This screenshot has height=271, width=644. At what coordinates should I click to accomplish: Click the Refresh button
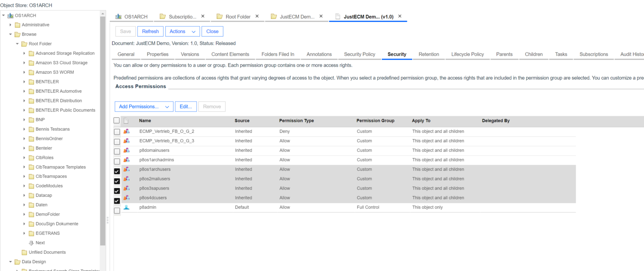(151, 31)
